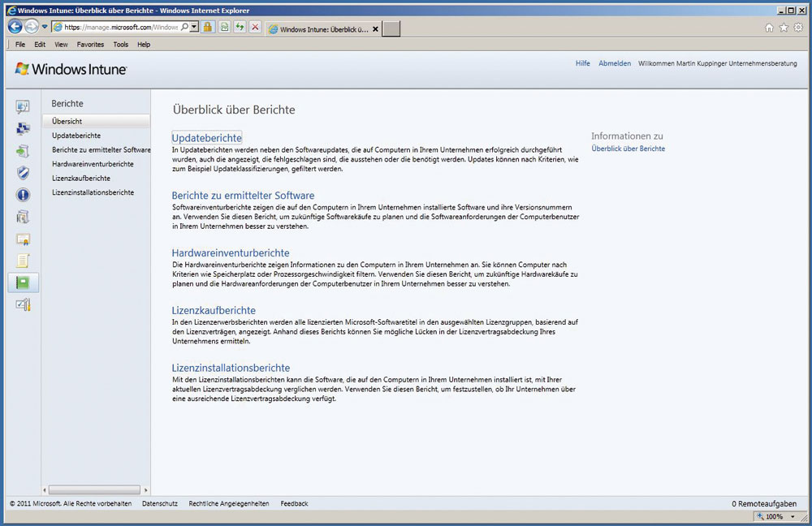
Task: Open the Administration tools icon in sidebar
Action: click(x=23, y=305)
